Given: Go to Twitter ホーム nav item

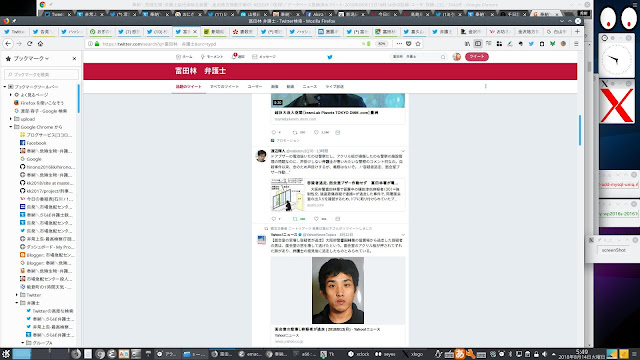Looking at the screenshot, I should coord(184,57).
